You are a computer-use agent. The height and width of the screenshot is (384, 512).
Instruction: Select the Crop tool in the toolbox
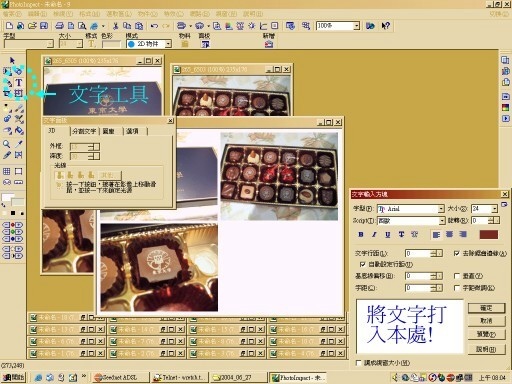click(x=6, y=93)
